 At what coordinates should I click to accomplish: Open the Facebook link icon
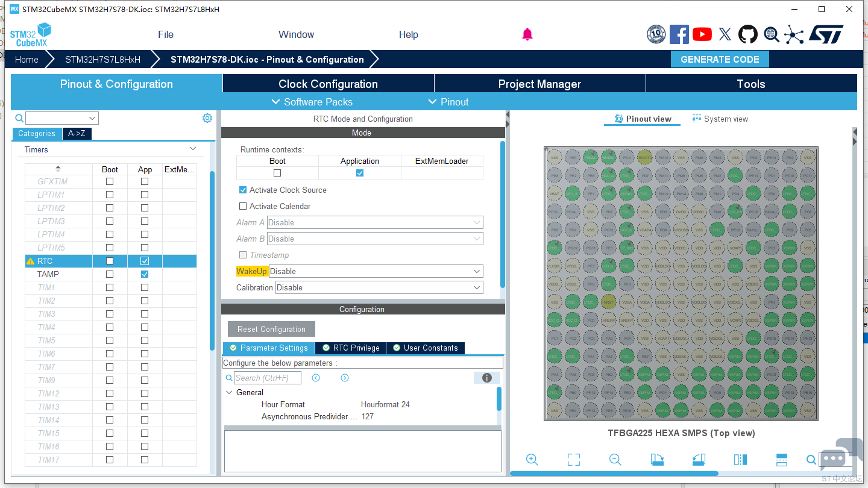click(x=679, y=34)
